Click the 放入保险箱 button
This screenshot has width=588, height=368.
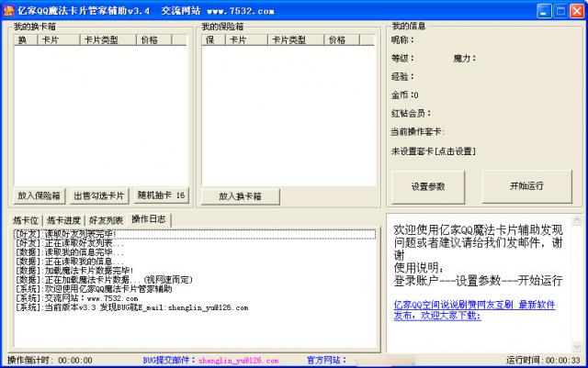pos(39,195)
